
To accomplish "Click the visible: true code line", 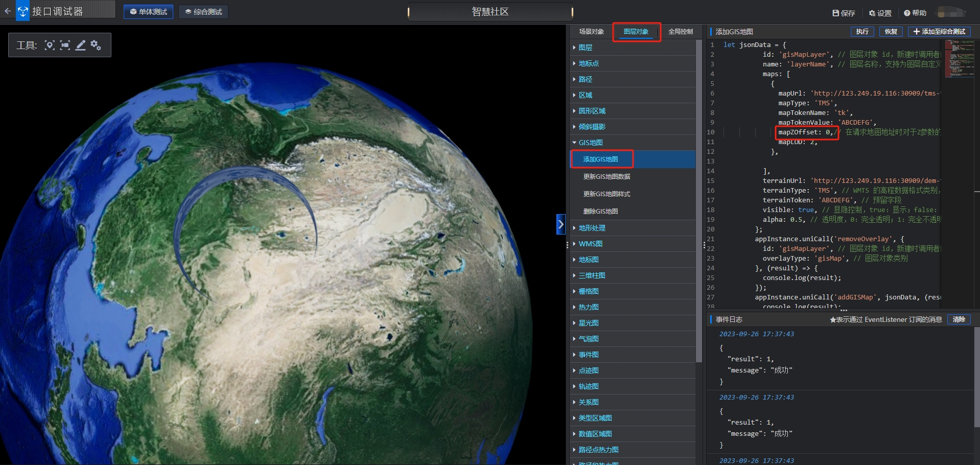I will tap(851, 210).
